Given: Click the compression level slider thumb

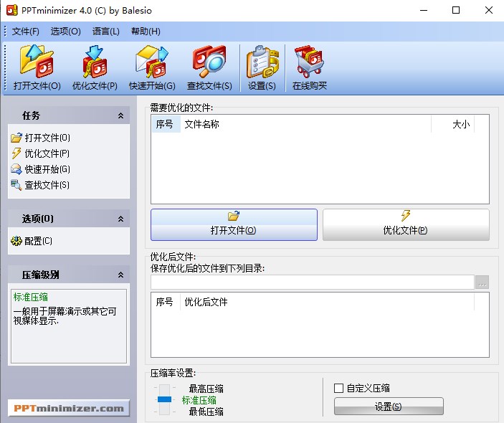Looking at the screenshot, I should click(164, 399).
